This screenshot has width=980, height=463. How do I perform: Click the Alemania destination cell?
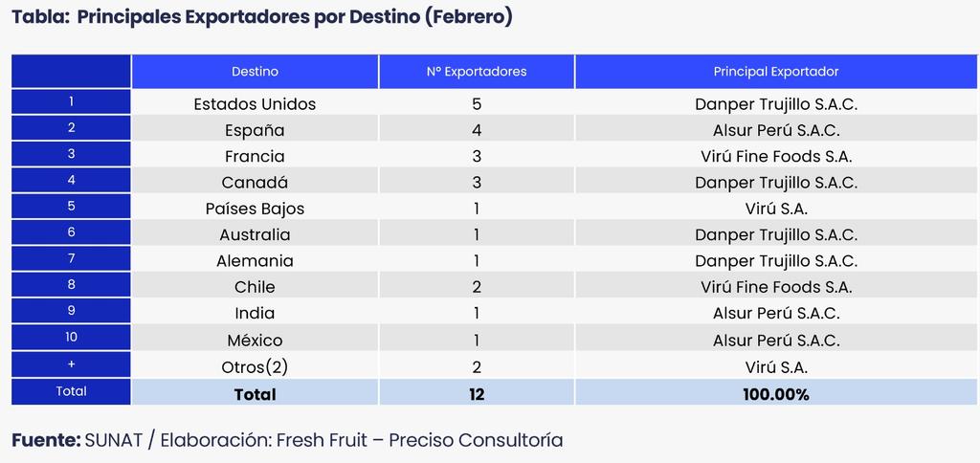[x=255, y=261]
